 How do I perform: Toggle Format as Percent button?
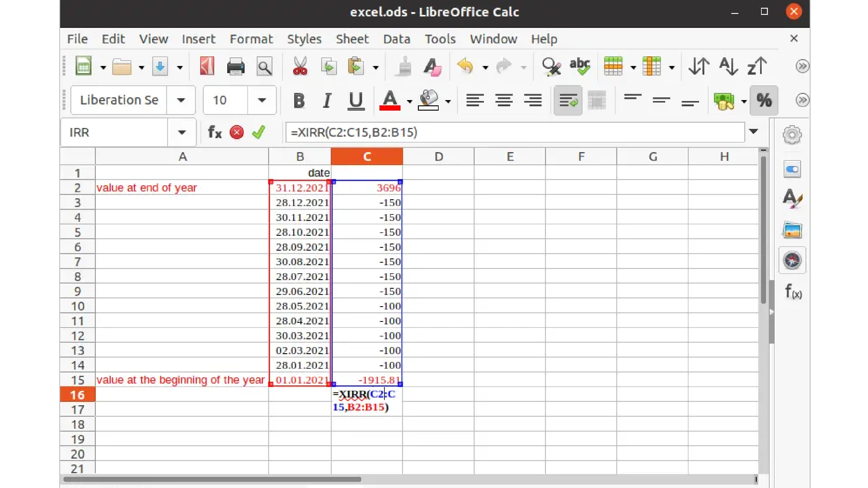click(764, 100)
